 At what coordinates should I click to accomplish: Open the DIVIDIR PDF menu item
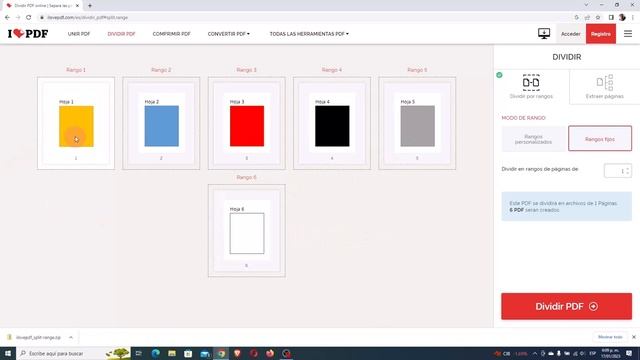[x=121, y=34]
